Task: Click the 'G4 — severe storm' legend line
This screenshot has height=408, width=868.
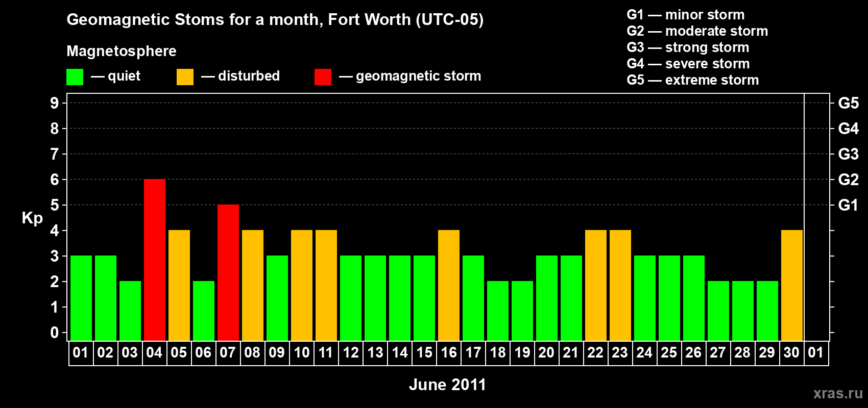Action: pos(688,64)
